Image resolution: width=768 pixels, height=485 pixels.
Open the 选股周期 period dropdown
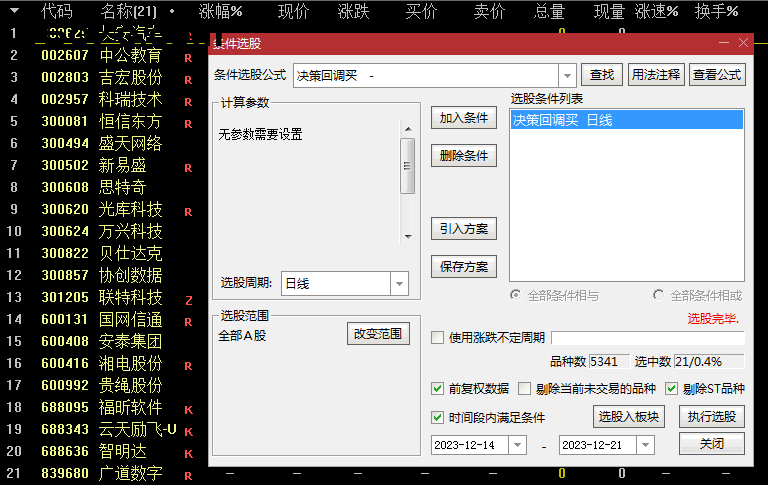pos(399,284)
